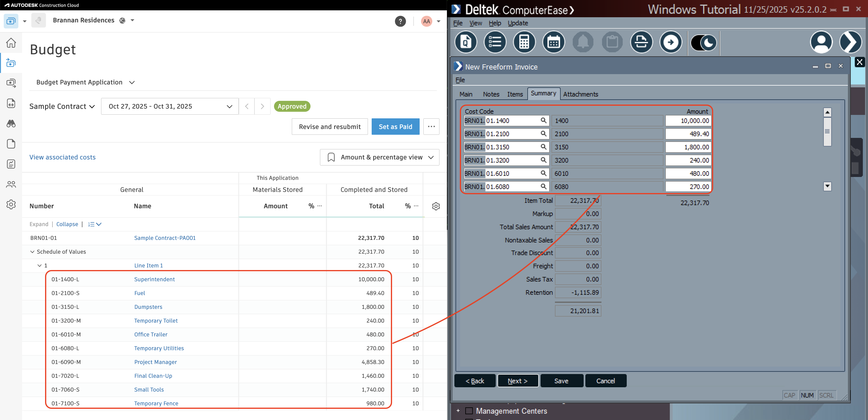Open the calendar icon in Deltek toolbar

coord(553,43)
